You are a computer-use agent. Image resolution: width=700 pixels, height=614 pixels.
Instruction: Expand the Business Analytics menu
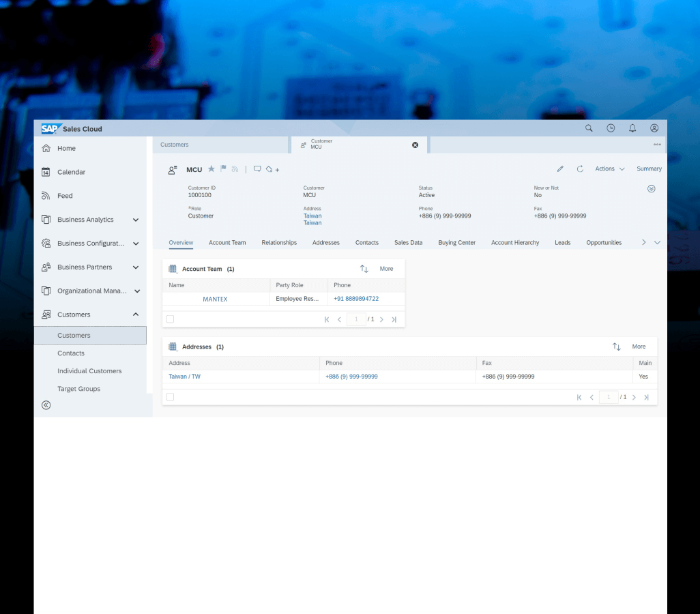tap(136, 220)
